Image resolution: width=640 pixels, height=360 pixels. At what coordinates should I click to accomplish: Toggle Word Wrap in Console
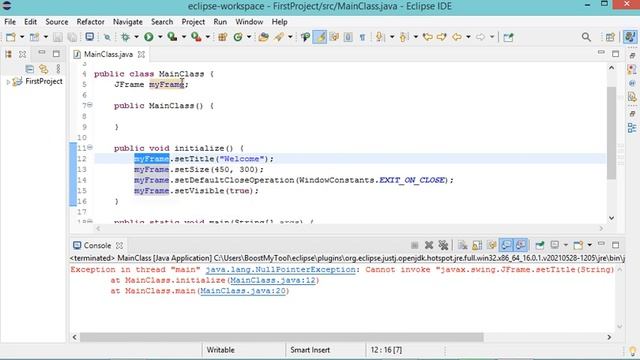pos(491,245)
